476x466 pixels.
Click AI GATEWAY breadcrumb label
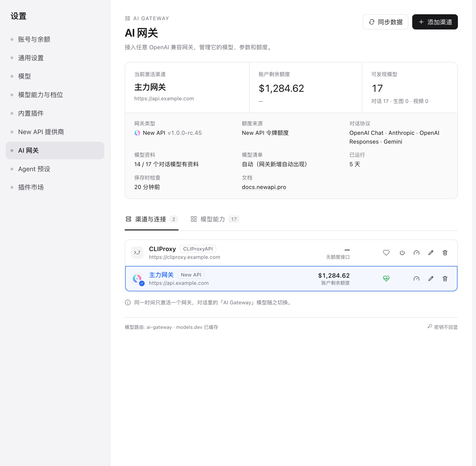coord(151,18)
